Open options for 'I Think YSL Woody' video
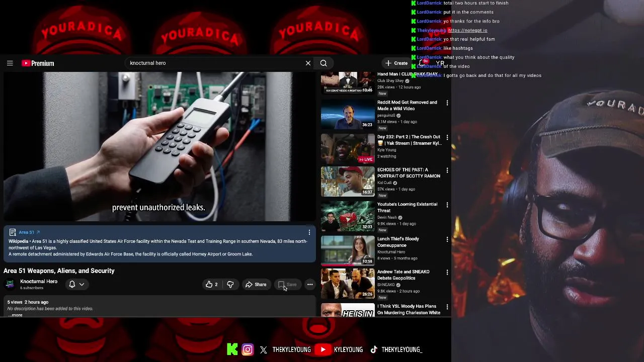The height and width of the screenshot is (362, 644). pos(447,307)
